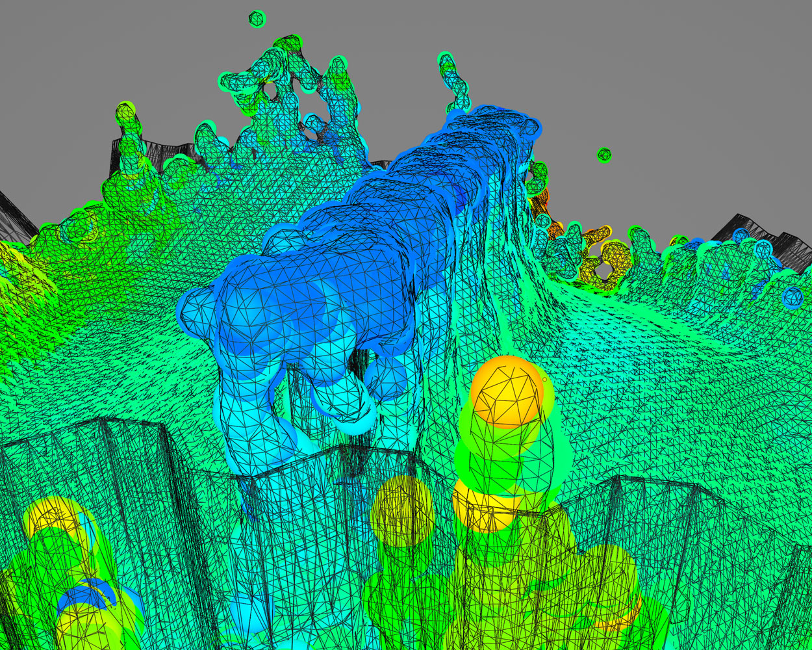
Task: Pick the isolated small sphere on right sky
Action: pos(604,155)
